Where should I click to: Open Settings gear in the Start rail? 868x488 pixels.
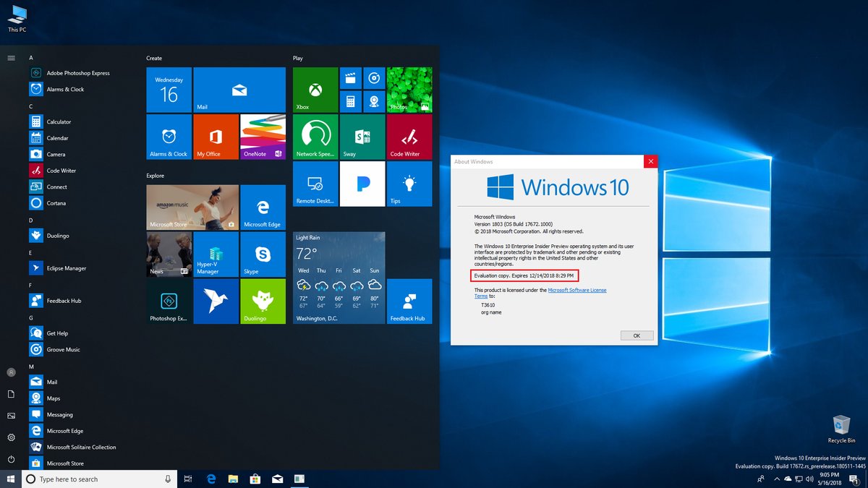[x=11, y=437]
